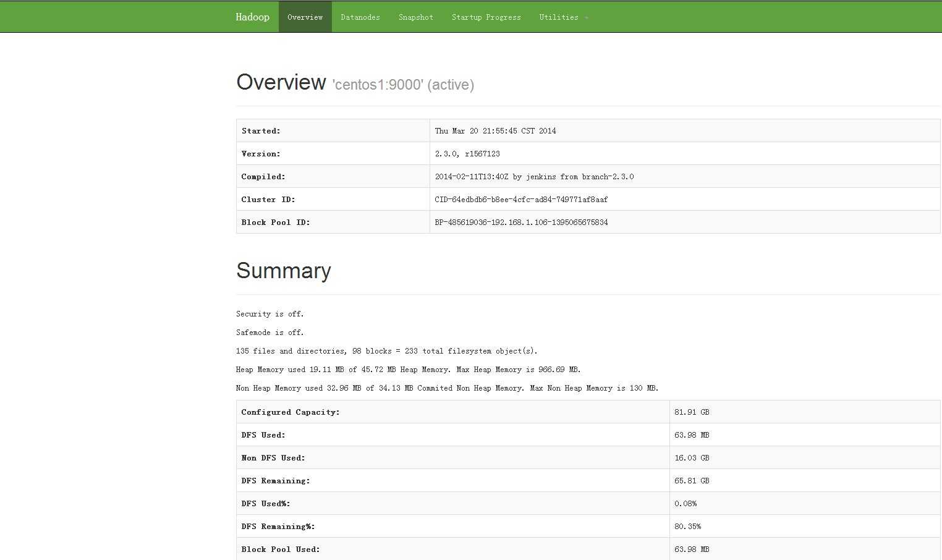The width and height of the screenshot is (942, 560).
Task: Select the DFS Used value 63.98 MB
Action: pos(692,435)
